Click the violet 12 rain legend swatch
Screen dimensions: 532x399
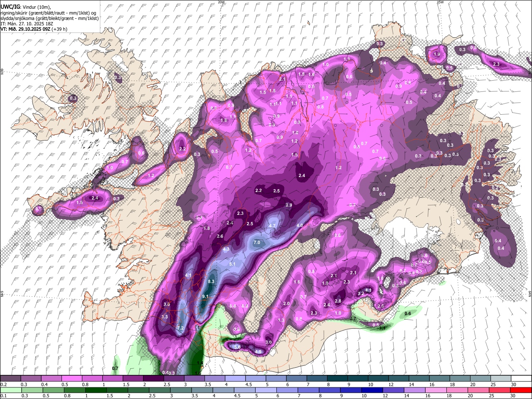(393, 390)
